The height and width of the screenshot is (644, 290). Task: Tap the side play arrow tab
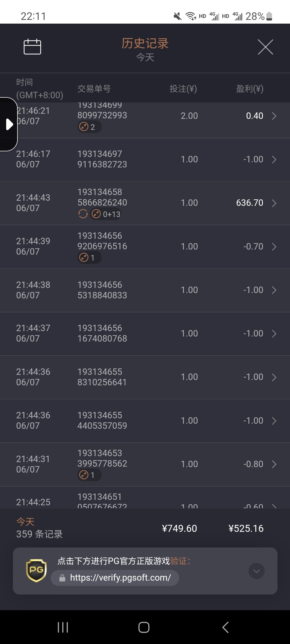[x=9, y=124]
